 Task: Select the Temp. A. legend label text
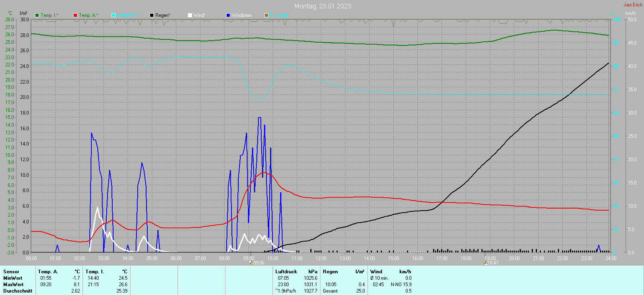click(88, 15)
